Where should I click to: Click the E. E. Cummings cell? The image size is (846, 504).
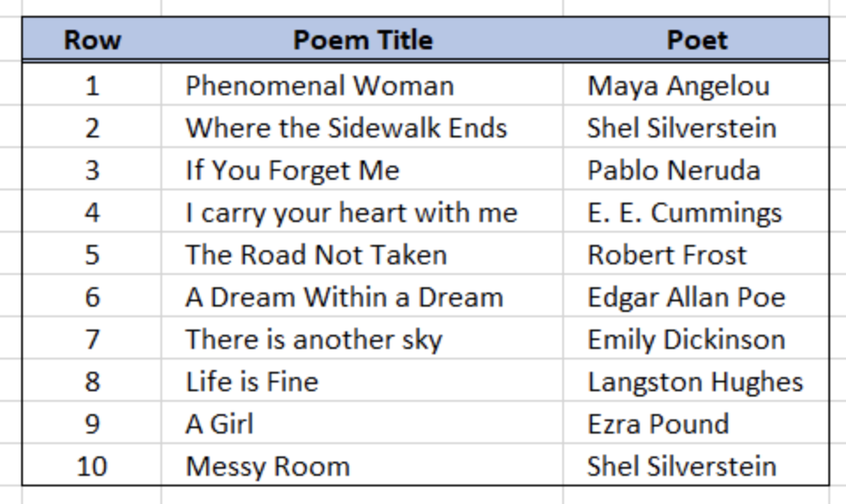point(696,211)
